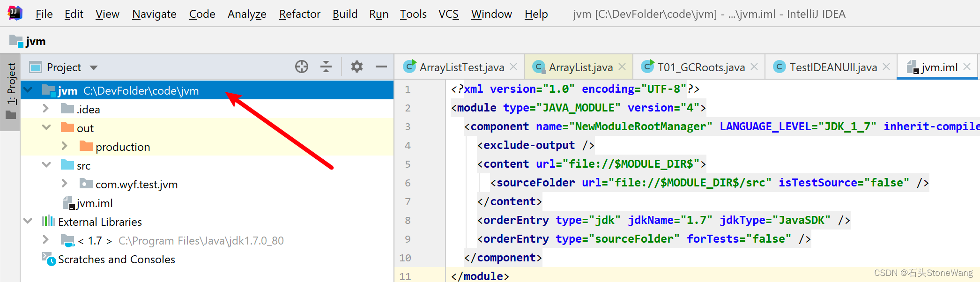Viewport: 980px width, 282px height.
Task: Click the JDK 1.7 library icon
Action: tap(68, 240)
